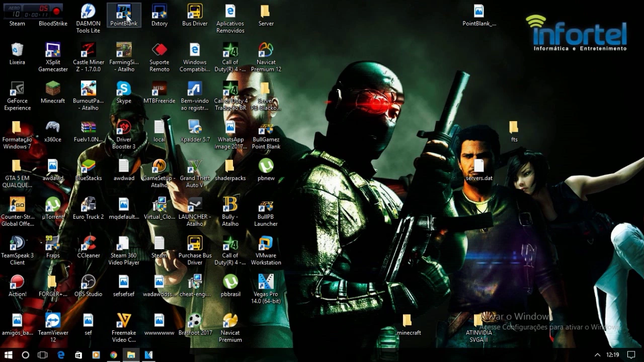Click the taskbar clock 12:19
The height and width of the screenshot is (362, 644).
click(613, 355)
